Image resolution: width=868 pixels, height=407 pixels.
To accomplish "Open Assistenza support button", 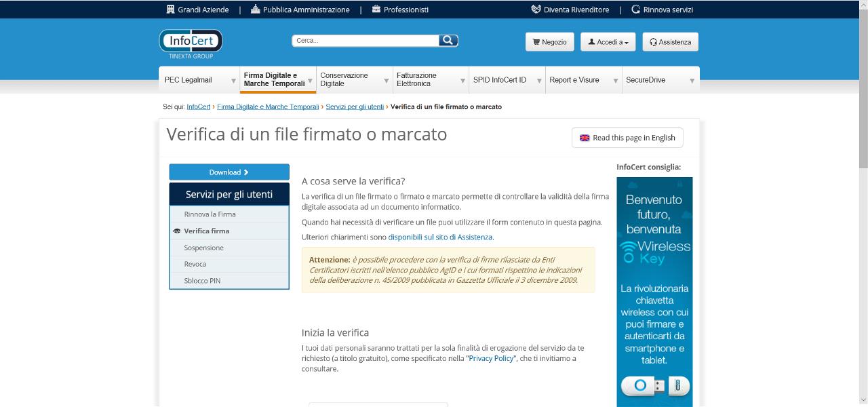I will click(670, 42).
